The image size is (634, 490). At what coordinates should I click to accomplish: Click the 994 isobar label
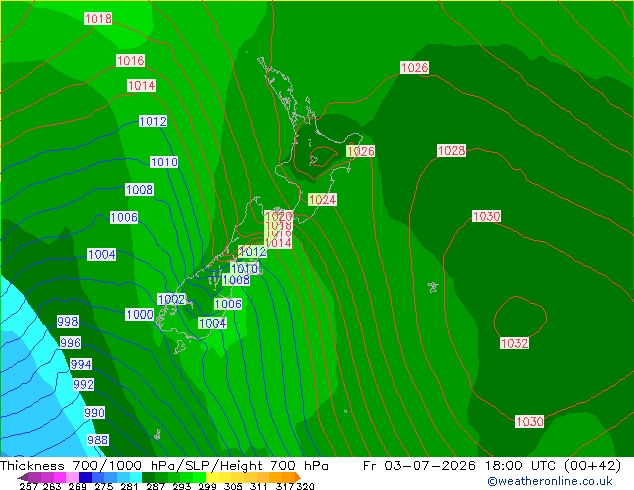pyautogui.click(x=81, y=364)
